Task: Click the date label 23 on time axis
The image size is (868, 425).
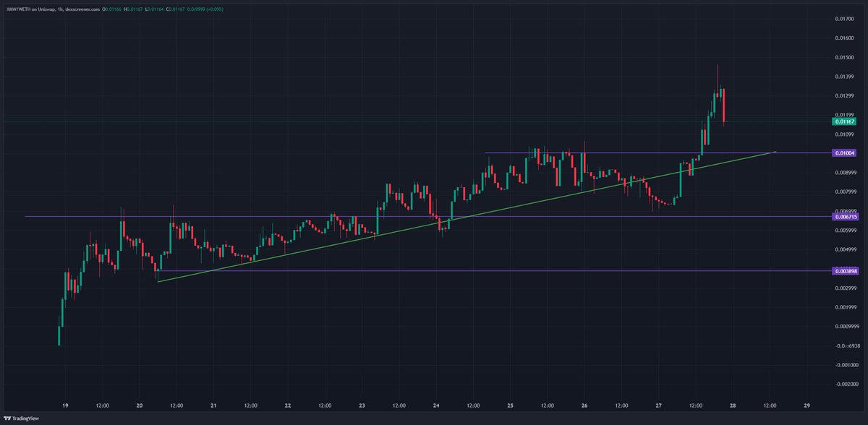Action: (362, 405)
